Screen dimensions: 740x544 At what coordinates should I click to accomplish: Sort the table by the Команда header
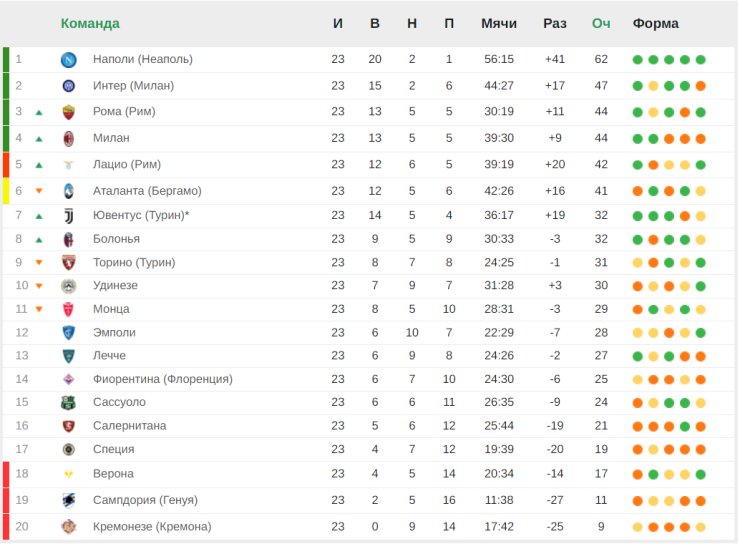pos(90,24)
